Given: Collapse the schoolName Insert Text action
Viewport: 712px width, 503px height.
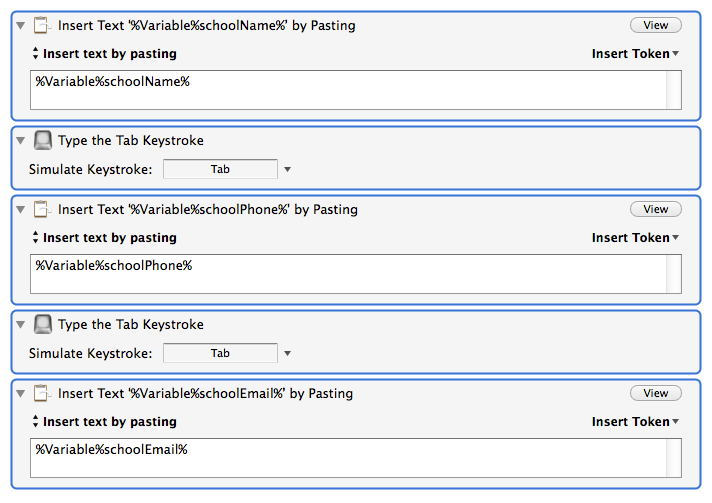Looking at the screenshot, I should (20, 25).
